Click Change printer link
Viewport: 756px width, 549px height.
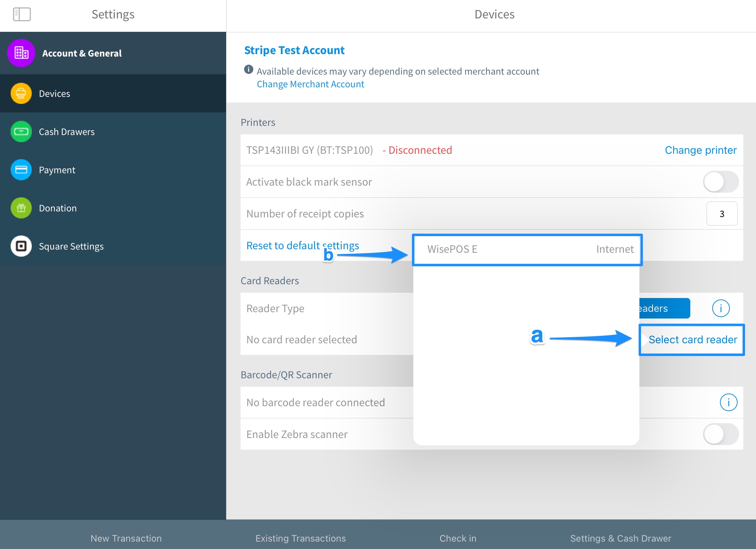tap(700, 150)
